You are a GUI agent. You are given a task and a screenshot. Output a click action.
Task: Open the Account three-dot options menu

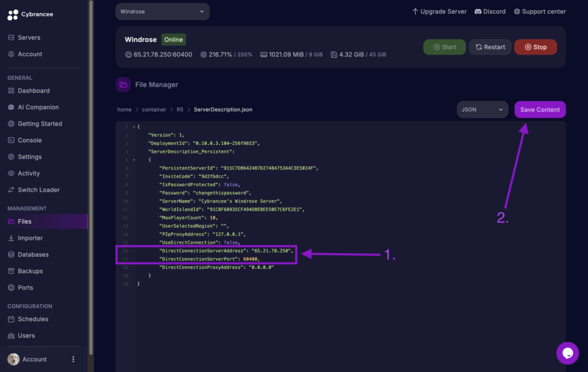coord(72,359)
